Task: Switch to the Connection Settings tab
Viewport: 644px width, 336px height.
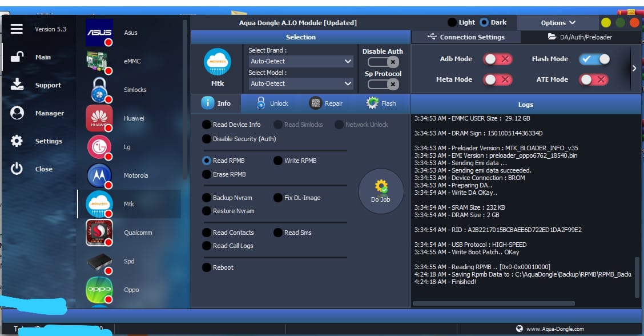Action: (466, 37)
